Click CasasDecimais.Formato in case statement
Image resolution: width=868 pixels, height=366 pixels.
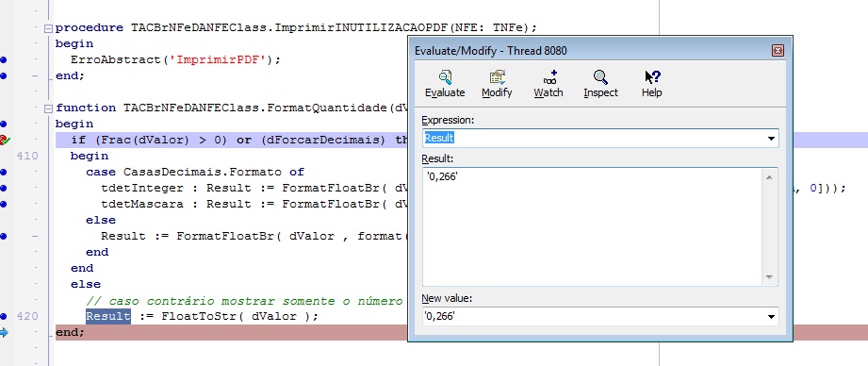(x=202, y=173)
